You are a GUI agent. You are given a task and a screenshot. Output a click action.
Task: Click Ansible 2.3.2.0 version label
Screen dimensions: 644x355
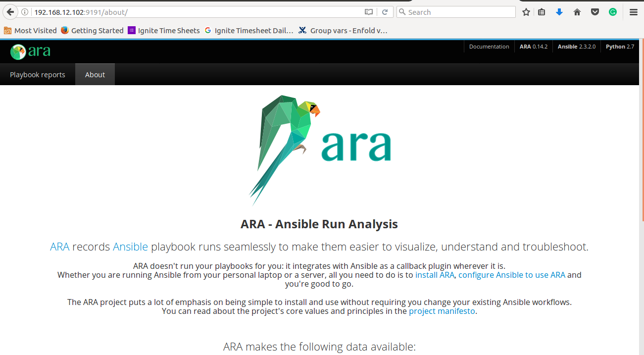[577, 47]
